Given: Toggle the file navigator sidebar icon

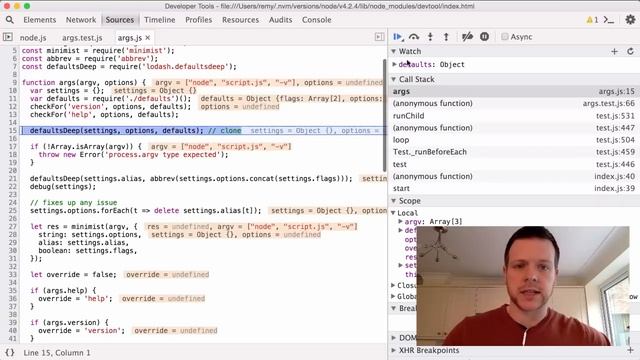Looking at the screenshot, I should 7,37.
